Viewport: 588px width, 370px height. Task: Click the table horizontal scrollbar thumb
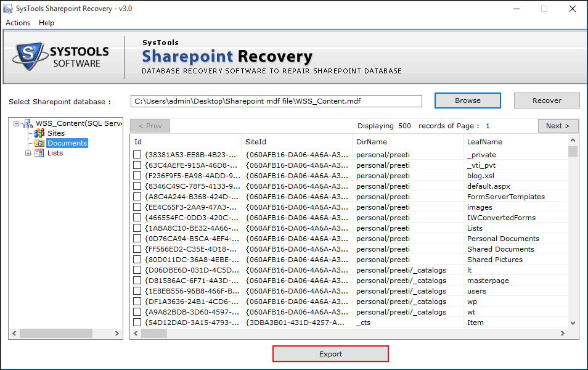[x=154, y=333]
